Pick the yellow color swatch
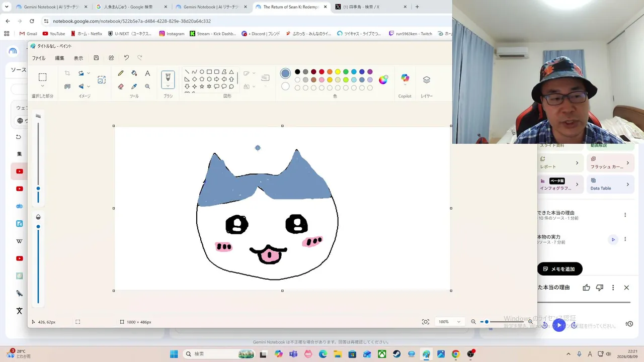This screenshot has height=362, width=644. coord(338,72)
